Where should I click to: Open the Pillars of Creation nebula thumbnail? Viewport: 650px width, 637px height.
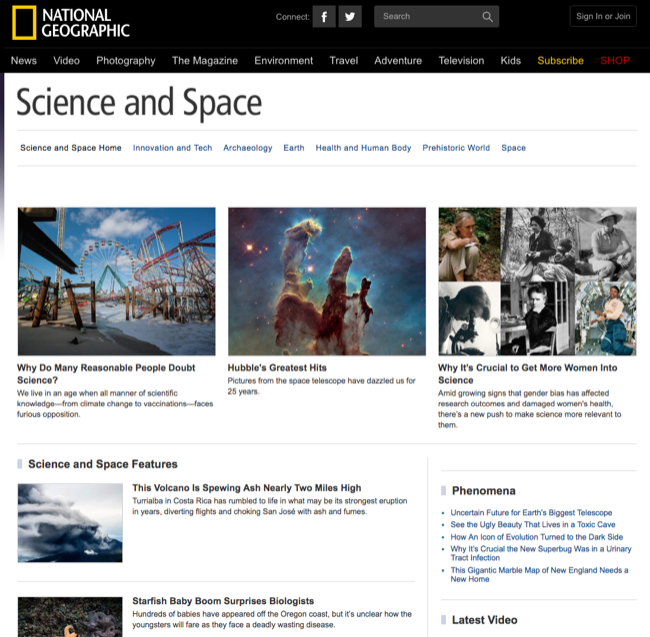coord(327,281)
